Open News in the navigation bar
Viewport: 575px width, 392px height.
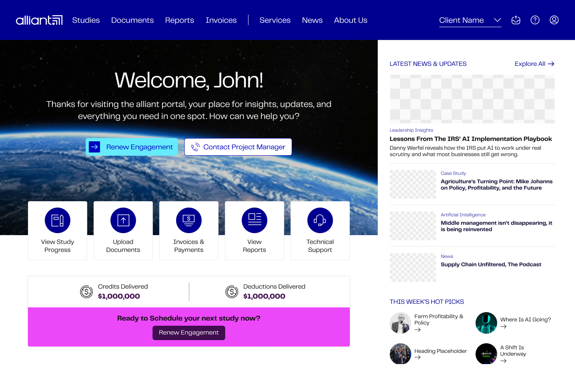click(x=312, y=20)
